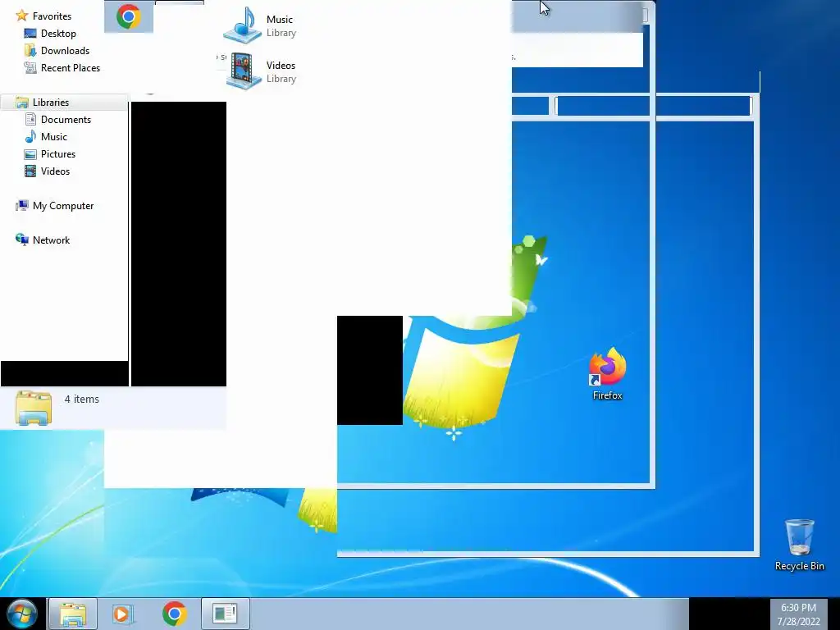Select the Videos Library large icon
This screenshot has width=840, height=630.
point(243,71)
